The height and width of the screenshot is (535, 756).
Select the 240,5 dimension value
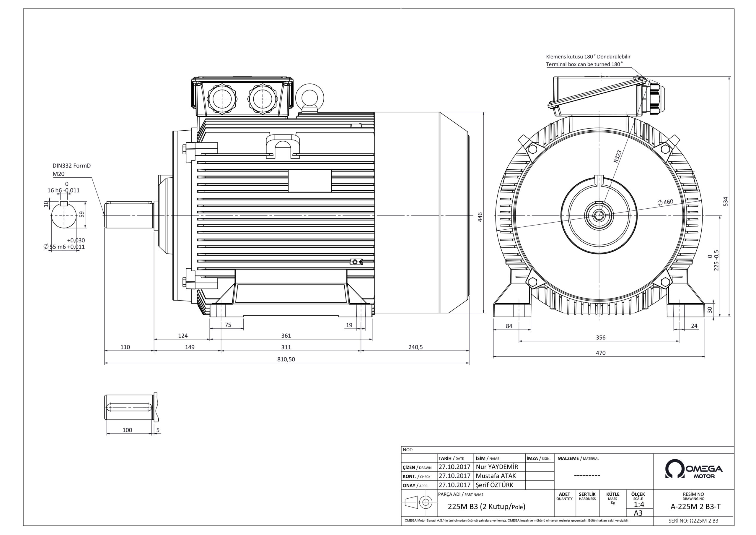[x=416, y=347]
